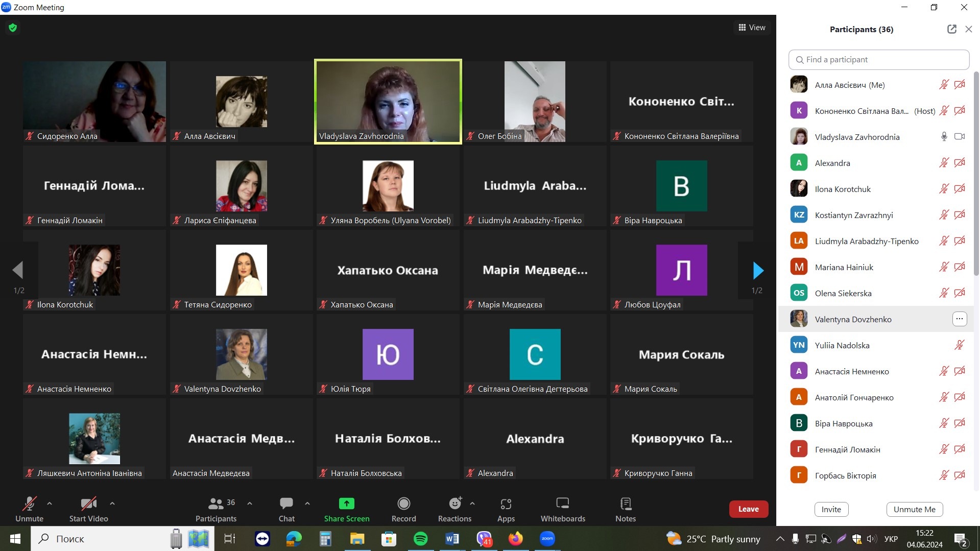Expand audio options arrow beside Unmute
This screenshot has width=980, height=551.
[x=50, y=504]
